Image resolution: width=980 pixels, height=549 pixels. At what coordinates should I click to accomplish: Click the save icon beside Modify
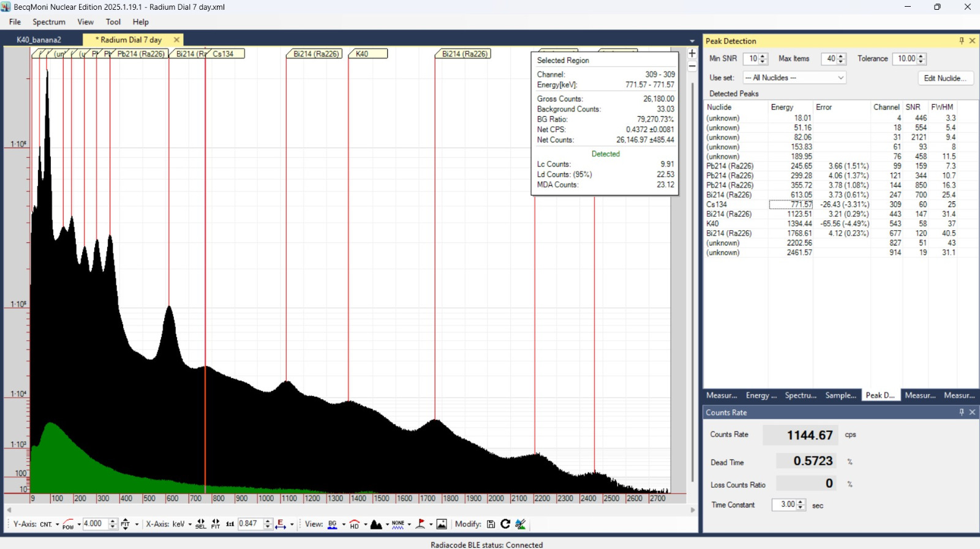point(491,524)
